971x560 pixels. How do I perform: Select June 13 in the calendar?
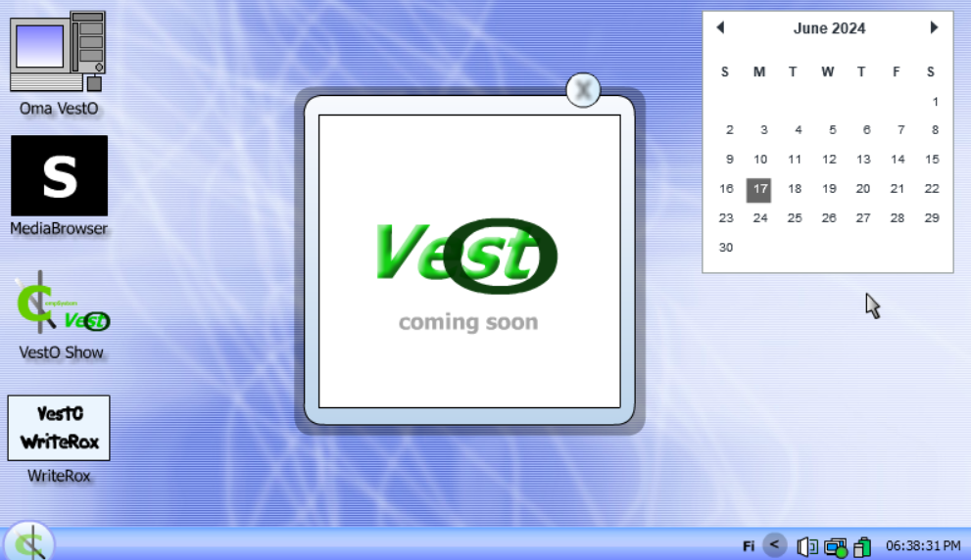click(x=863, y=159)
